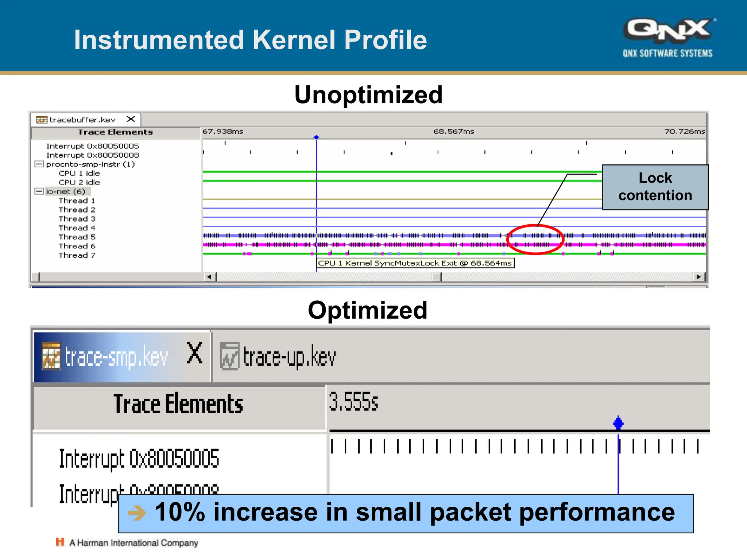Click the tracebuffer.kev file icon

tap(42, 120)
